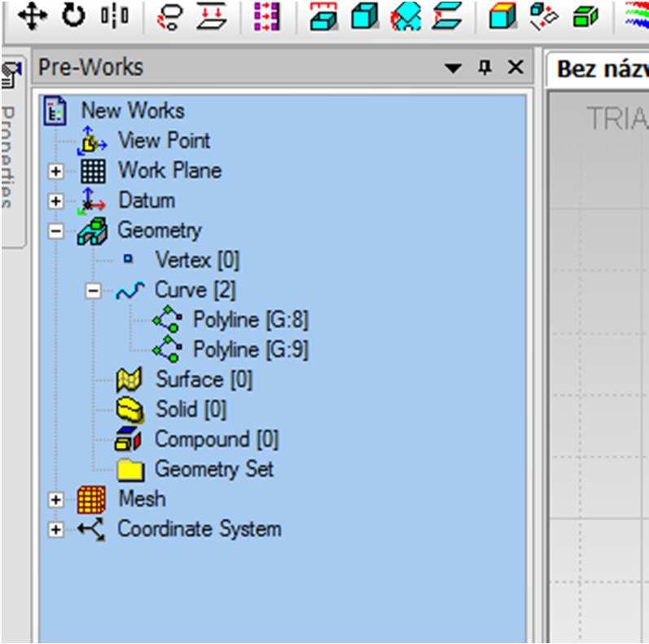Expand the Datum node
The height and width of the screenshot is (644, 649).
(x=56, y=201)
